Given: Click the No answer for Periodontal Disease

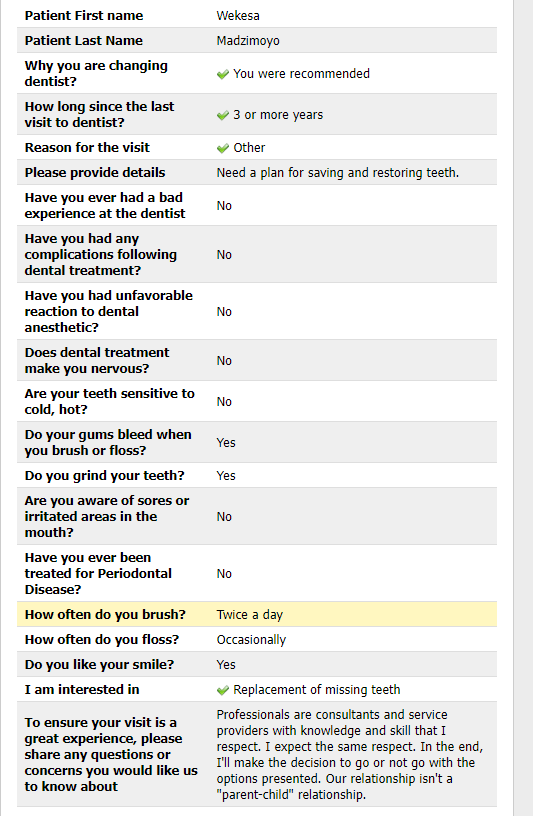Looking at the screenshot, I should coord(224,574).
